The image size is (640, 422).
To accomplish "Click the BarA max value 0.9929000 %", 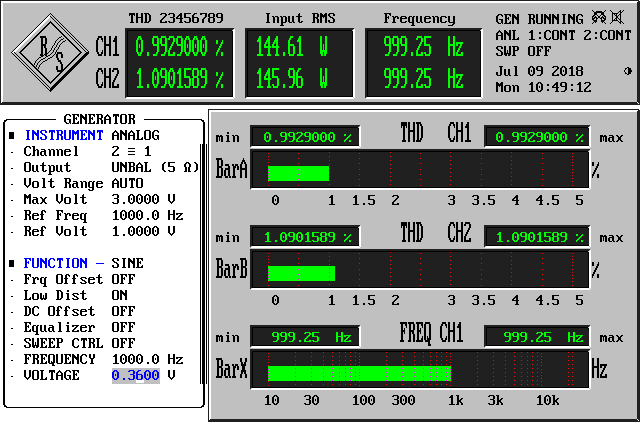I will click(x=537, y=137).
